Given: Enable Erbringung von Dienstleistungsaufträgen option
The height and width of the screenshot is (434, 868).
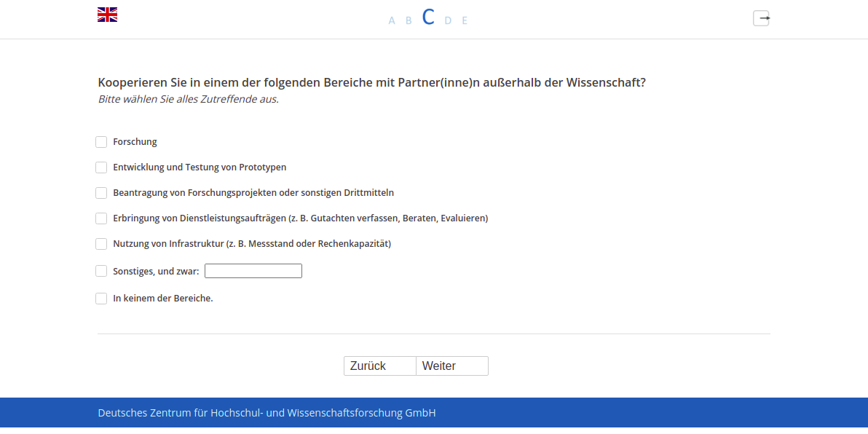Looking at the screenshot, I should [101, 218].
